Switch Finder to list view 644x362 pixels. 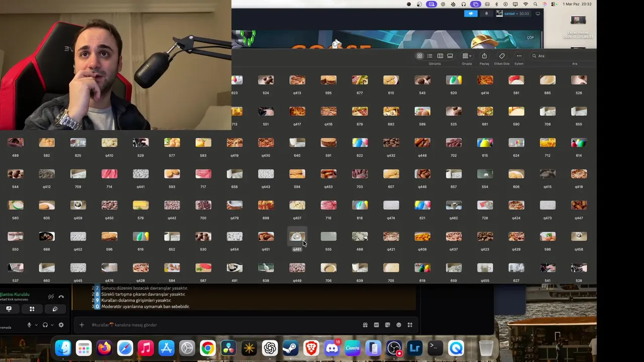(x=430, y=56)
